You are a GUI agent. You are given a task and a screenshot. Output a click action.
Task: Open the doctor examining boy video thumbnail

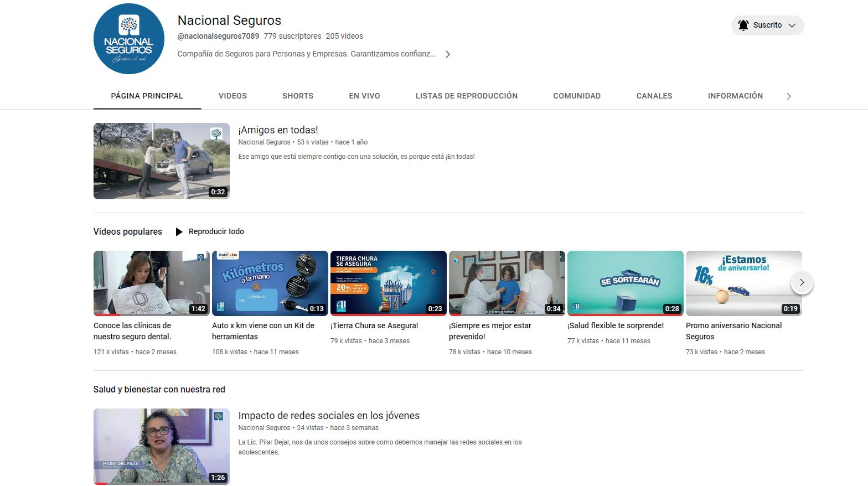(507, 283)
